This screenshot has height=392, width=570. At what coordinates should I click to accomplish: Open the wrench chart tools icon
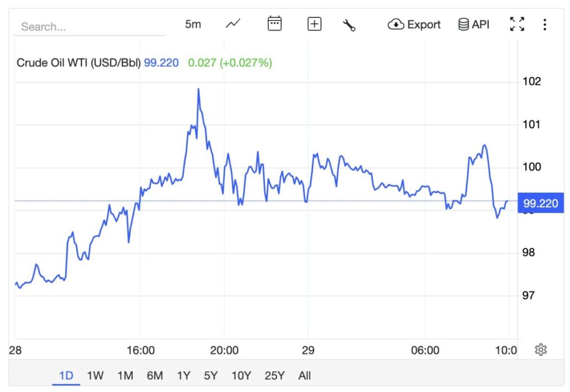pyautogui.click(x=349, y=24)
